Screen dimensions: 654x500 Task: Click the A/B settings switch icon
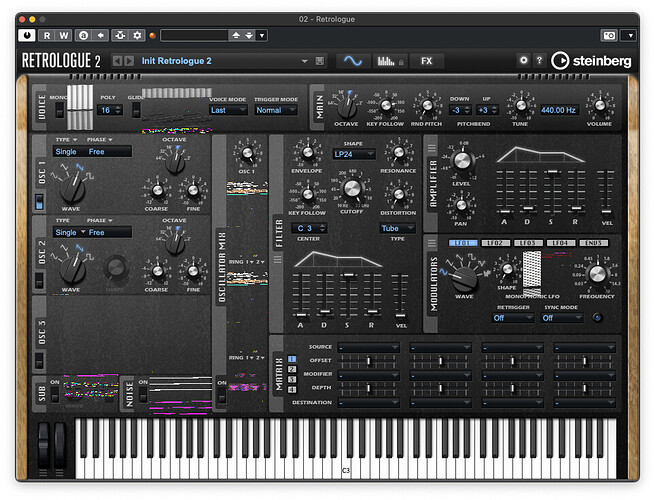pyautogui.click(x=83, y=35)
